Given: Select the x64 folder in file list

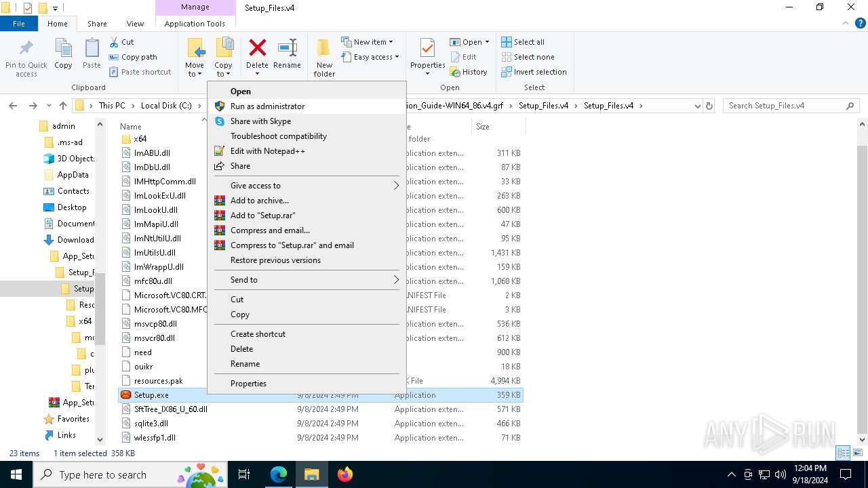Looking at the screenshot, I should click(x=140, y=139).
